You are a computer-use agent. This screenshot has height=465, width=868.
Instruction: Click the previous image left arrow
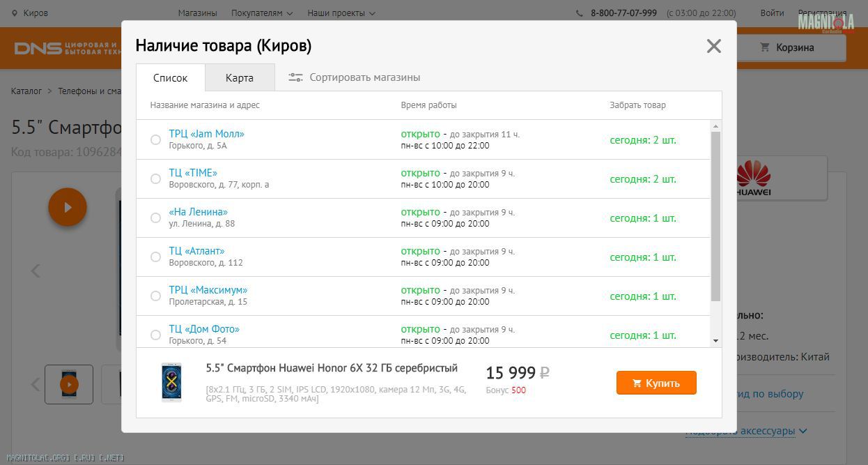coord(36,270)
